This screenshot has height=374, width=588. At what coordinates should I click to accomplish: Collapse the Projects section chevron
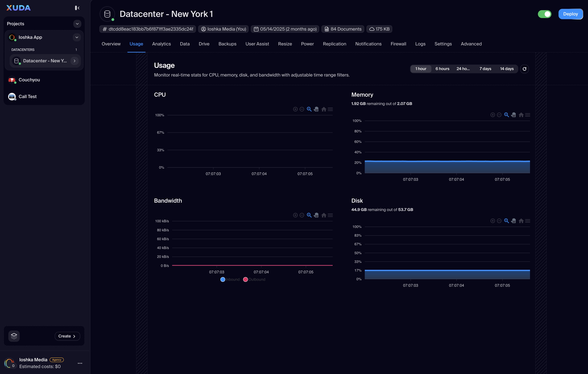click(77, 24)
